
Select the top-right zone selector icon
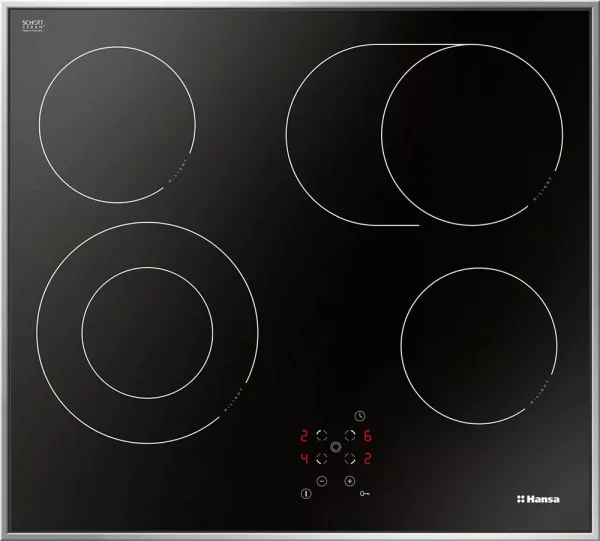coord(350,435)
